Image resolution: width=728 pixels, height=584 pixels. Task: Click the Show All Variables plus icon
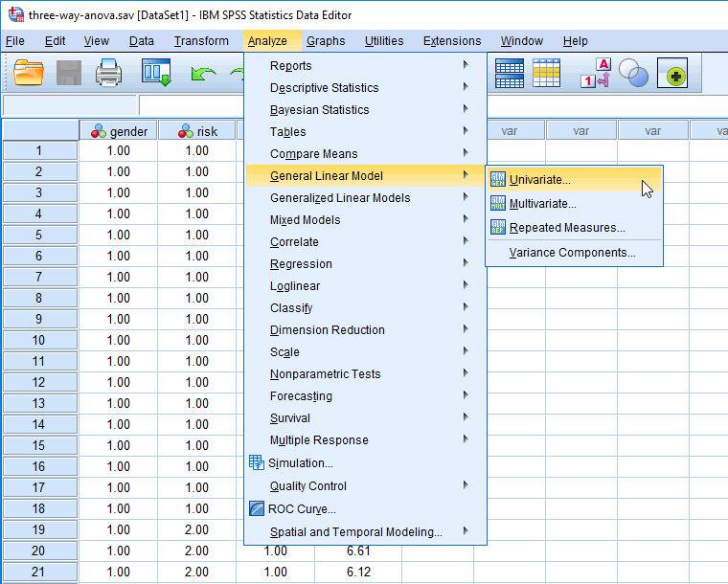672,73
